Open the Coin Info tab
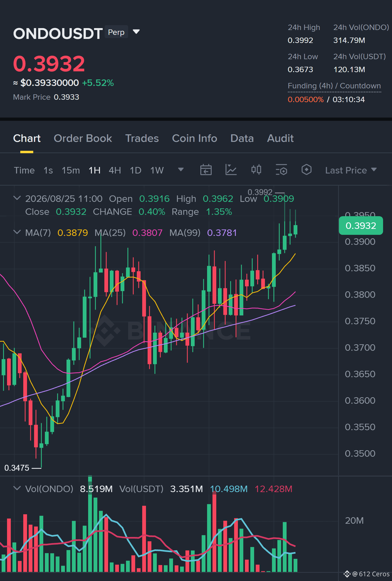Screen dimensions: 392x581 195,138
